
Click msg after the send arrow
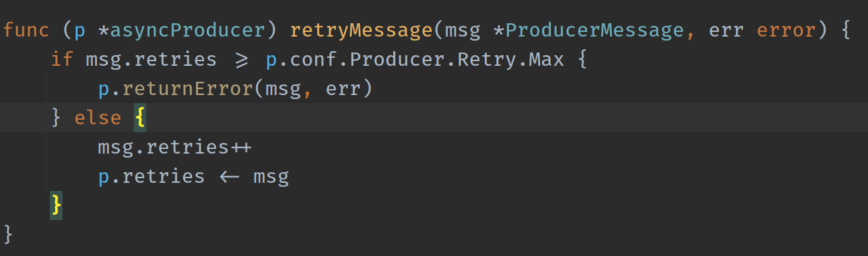tap(271, 177)
